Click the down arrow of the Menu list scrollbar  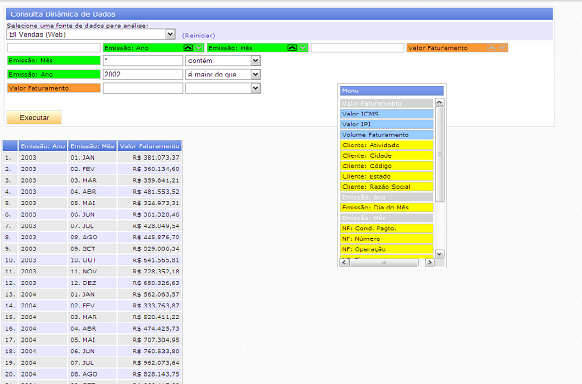coord(439,254)
